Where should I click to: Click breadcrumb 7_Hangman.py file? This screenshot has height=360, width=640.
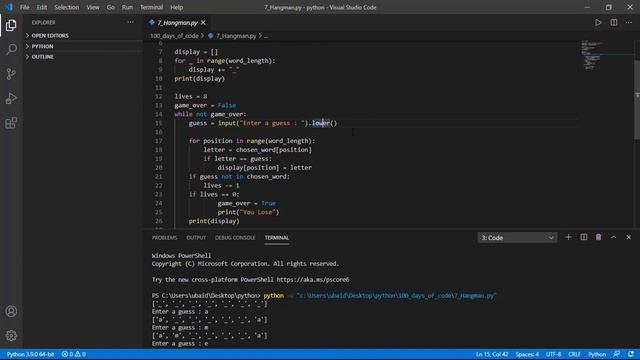(x=236, y=36)
